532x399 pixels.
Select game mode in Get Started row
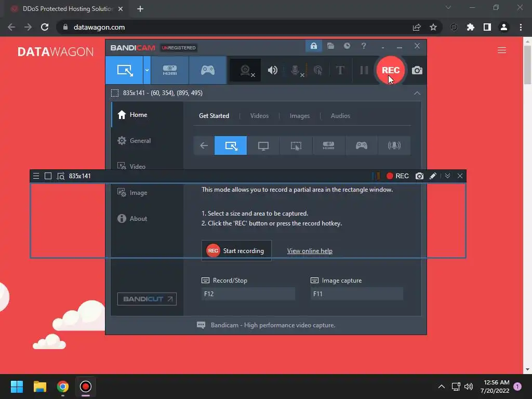pos(361,145)
